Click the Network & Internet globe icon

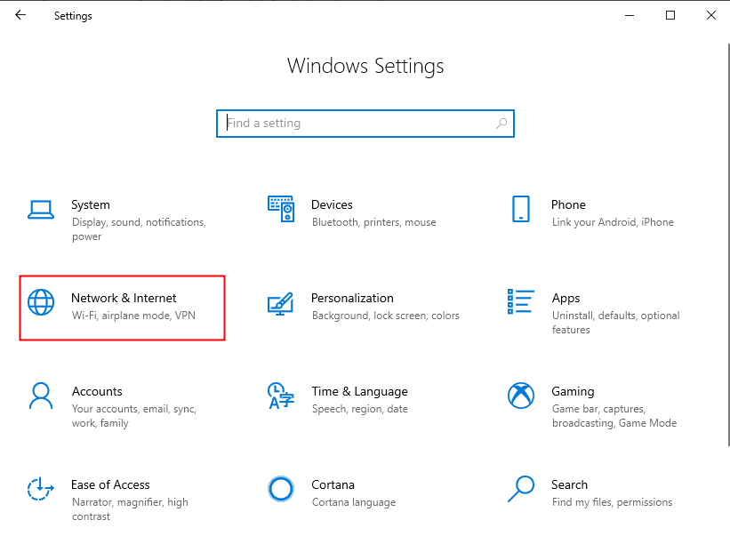coord(41,302)
